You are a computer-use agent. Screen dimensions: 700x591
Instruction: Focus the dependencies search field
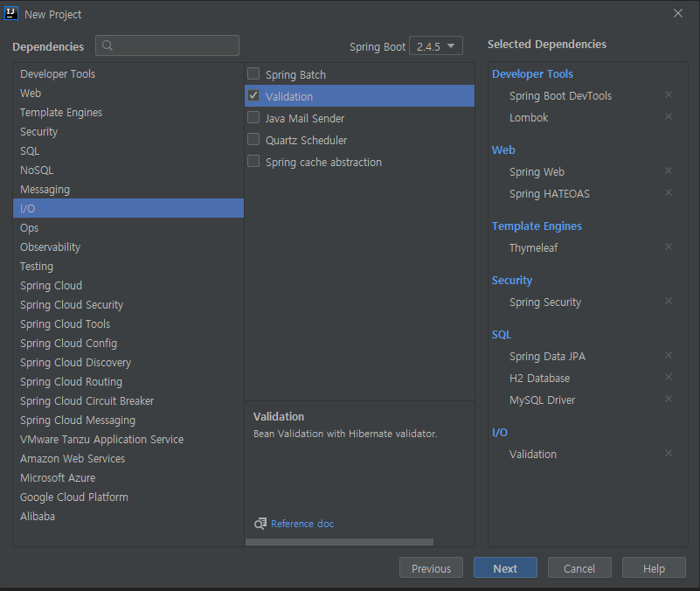pyautogui.click(x=167, y=45)
